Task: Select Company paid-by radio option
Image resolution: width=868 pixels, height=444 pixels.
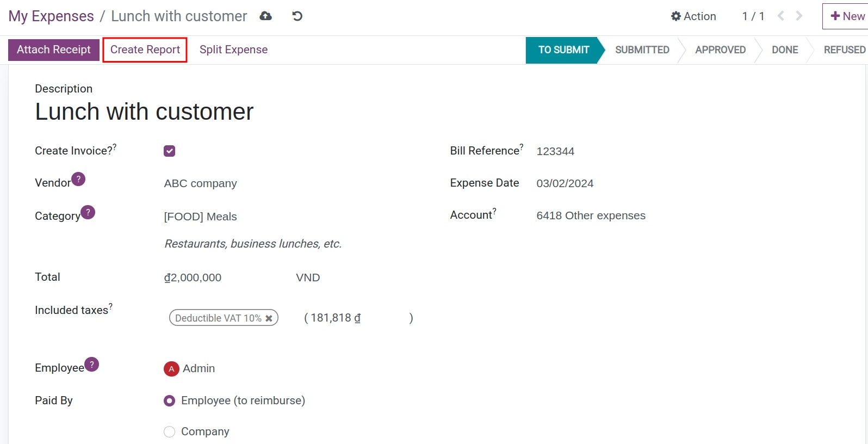Action: coord(169,431)
